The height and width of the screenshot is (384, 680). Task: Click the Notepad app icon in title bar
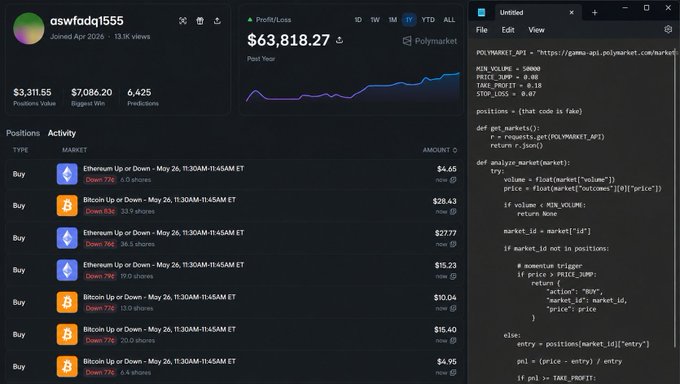click(x=481, y=13)
